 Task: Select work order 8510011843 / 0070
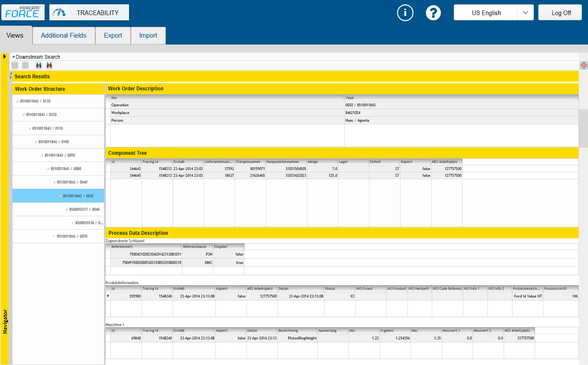point(72,237)
